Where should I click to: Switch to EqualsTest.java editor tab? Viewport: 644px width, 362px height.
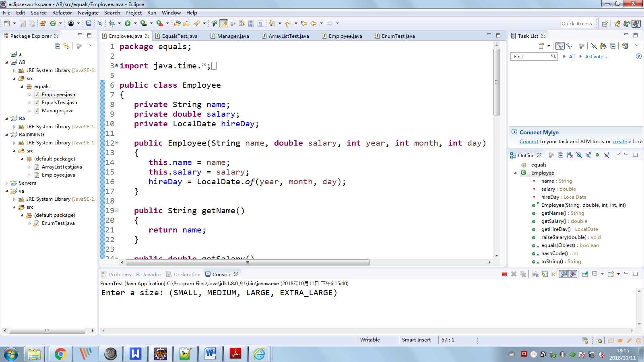pos(180,36)
